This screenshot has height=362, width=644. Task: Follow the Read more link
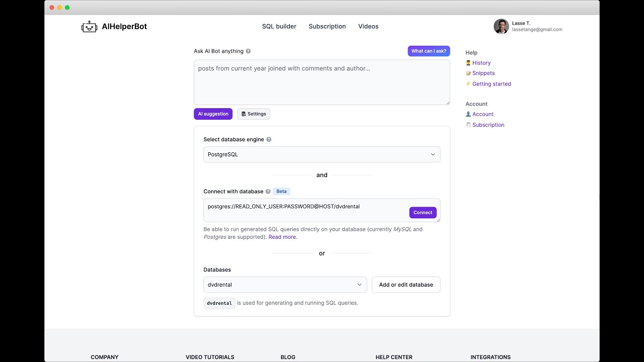tap(282, 237)
